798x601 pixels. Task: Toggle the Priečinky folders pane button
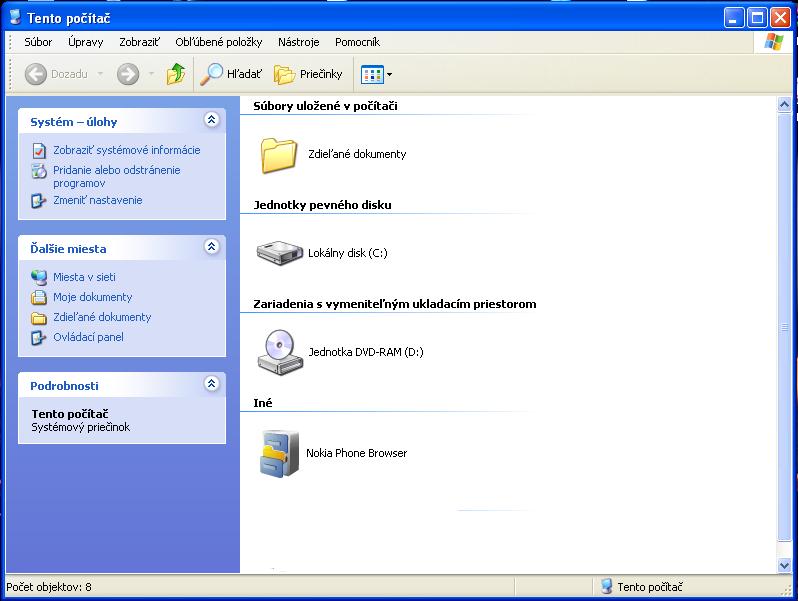pos(308,74)
